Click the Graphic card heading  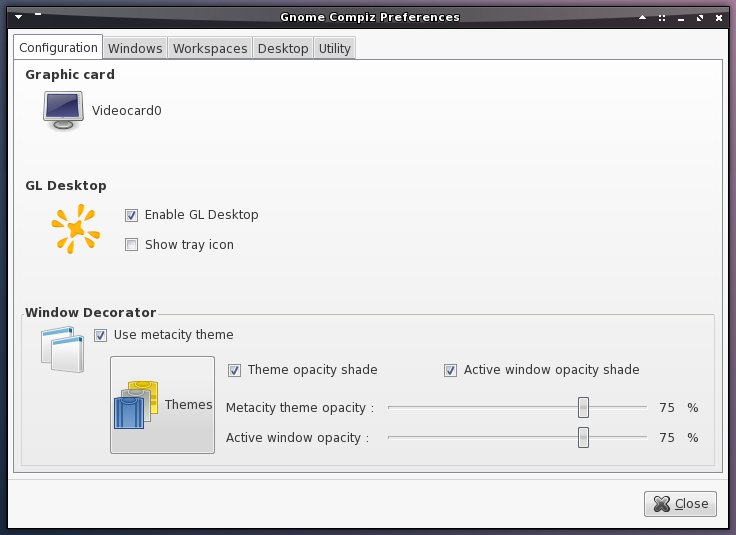[x=70, y=75]
